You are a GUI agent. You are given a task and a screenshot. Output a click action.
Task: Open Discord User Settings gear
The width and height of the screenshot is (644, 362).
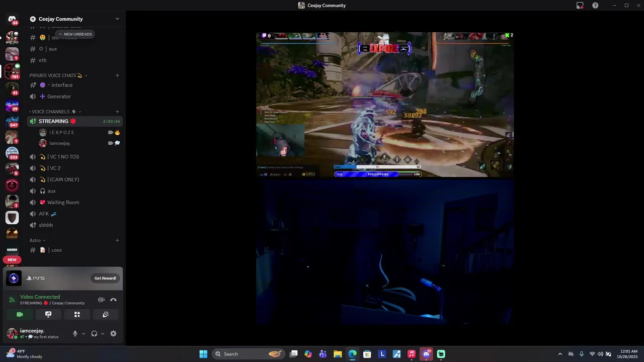(113, 333)
